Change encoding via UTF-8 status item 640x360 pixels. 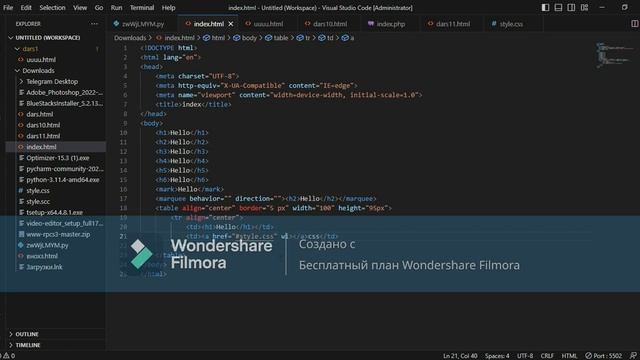click(524, 356)
